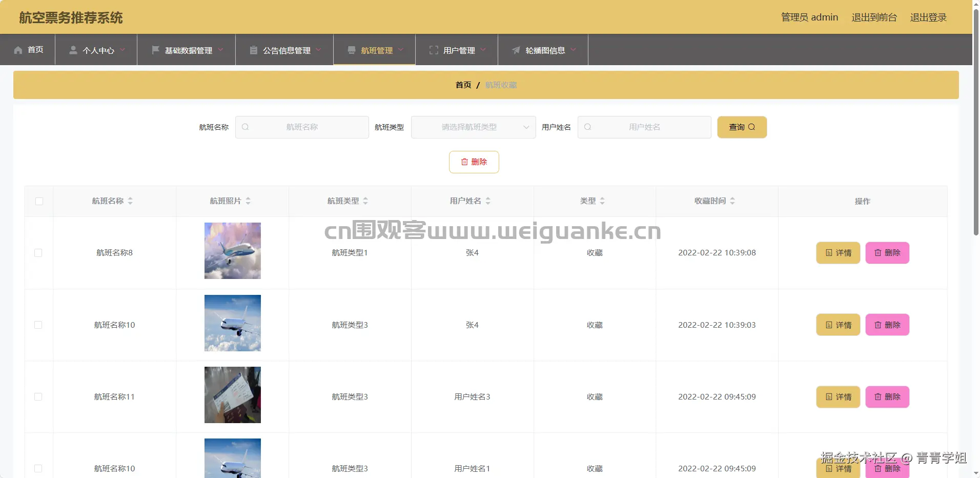Image resolution: width=980 pixels, height=478 pixels.
Task: Sort by 收藏时间 column arrows
Action: point(732,201)
